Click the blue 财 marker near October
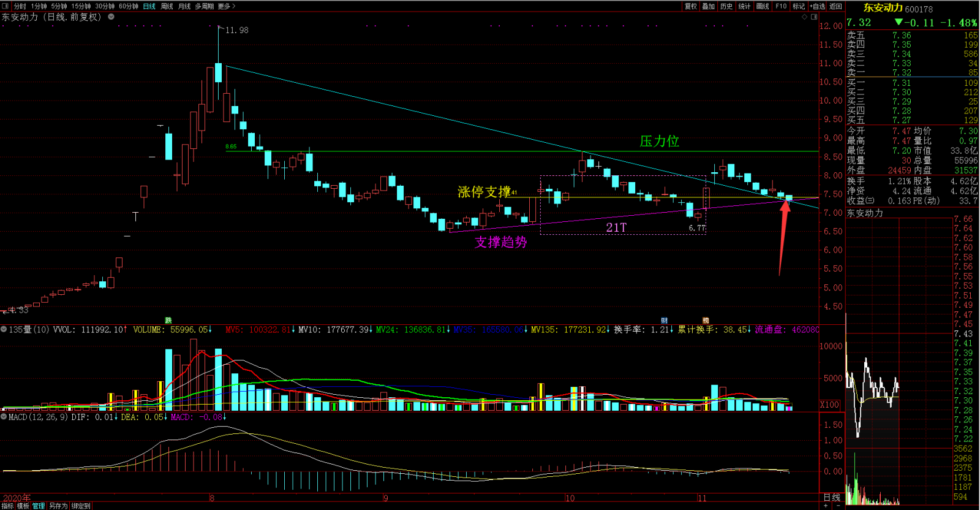This screenshot has height=510, width=980. (x=665, y=321)
